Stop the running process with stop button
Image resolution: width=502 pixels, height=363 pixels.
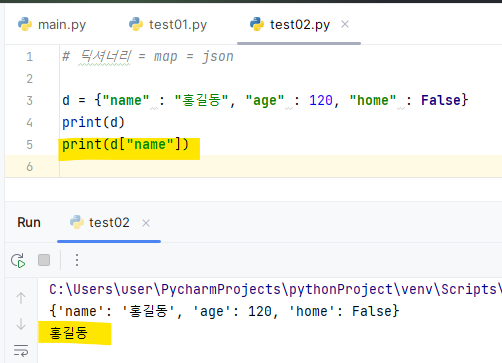(44, 260)
